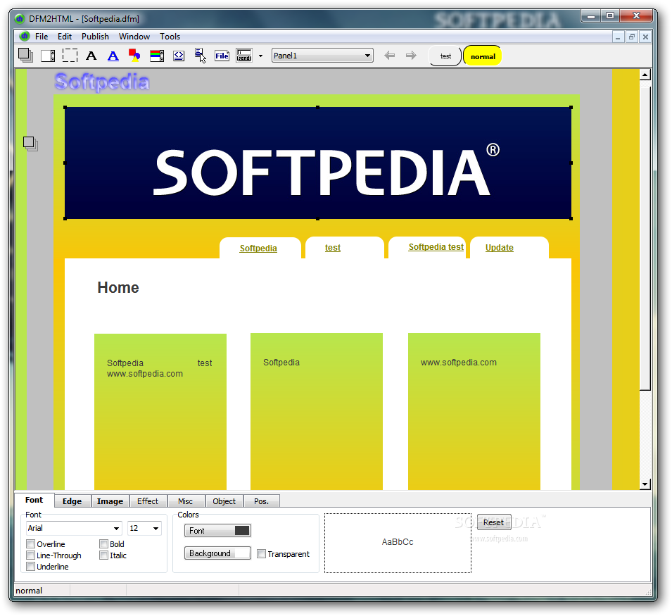This screenshot has width=672, height=616.
Task: Switch to the Image tab
Action: click(110, 501)
